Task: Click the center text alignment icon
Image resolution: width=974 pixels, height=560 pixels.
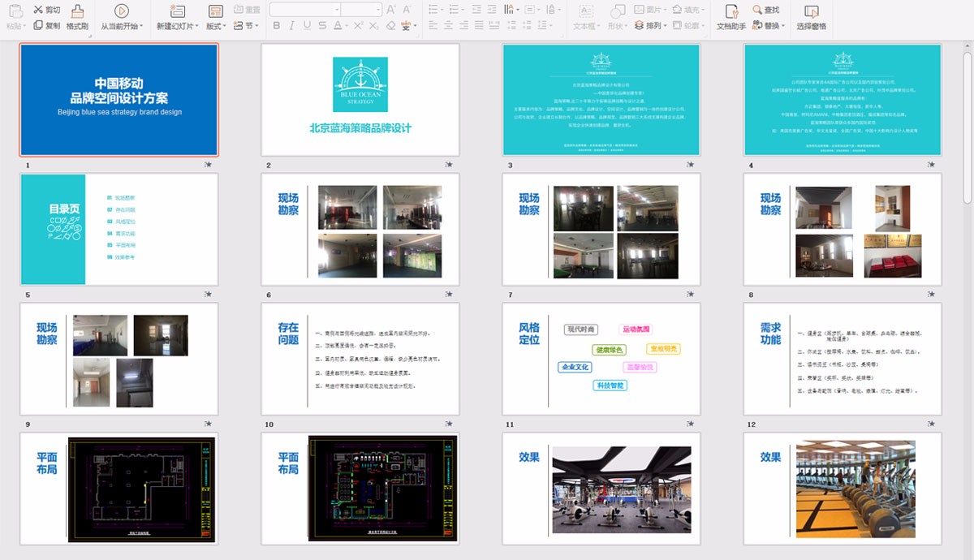Action: coord(450,26)
